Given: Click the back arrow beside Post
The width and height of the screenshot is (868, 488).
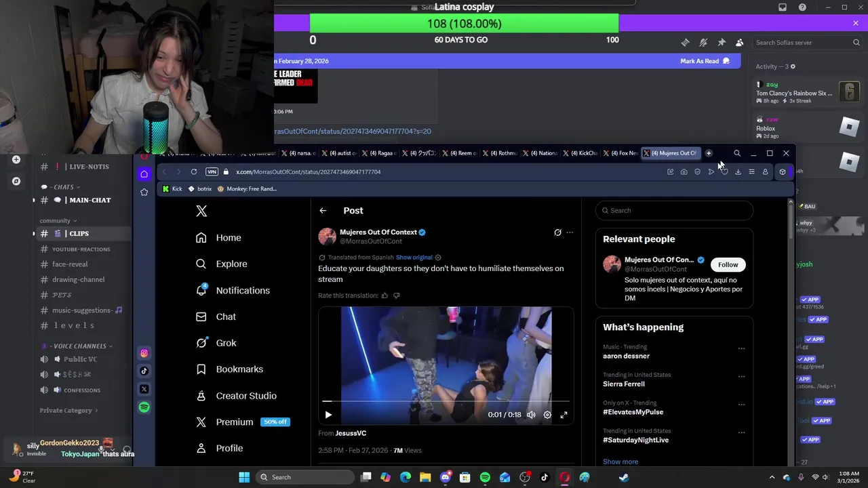Looking at the screenshot, I should click(323, 211).
